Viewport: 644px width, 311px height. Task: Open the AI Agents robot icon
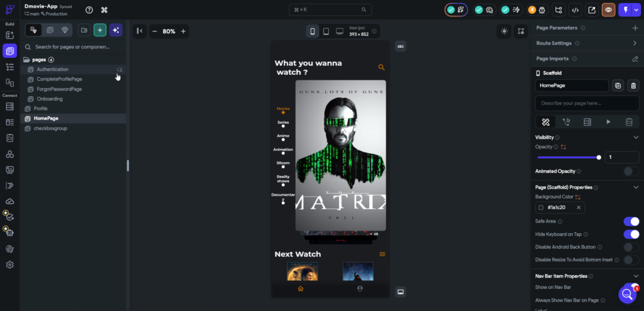click(9, 232)
